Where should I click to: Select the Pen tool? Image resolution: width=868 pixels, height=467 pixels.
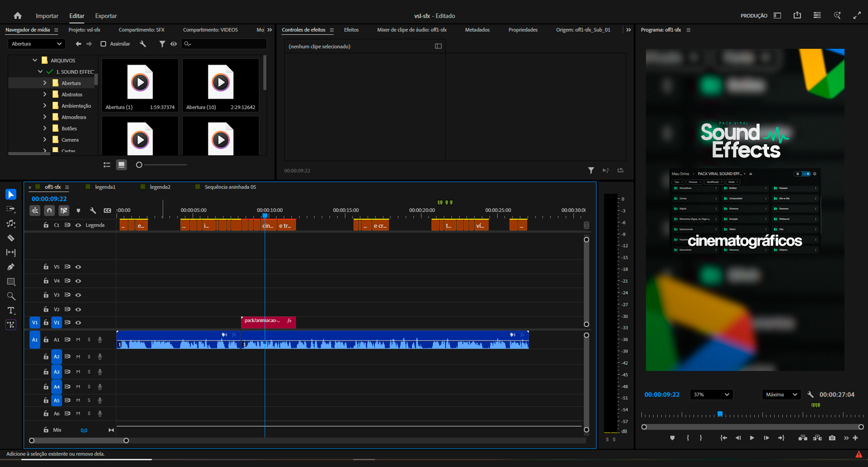pyautogui.click(x=11, y=267)
